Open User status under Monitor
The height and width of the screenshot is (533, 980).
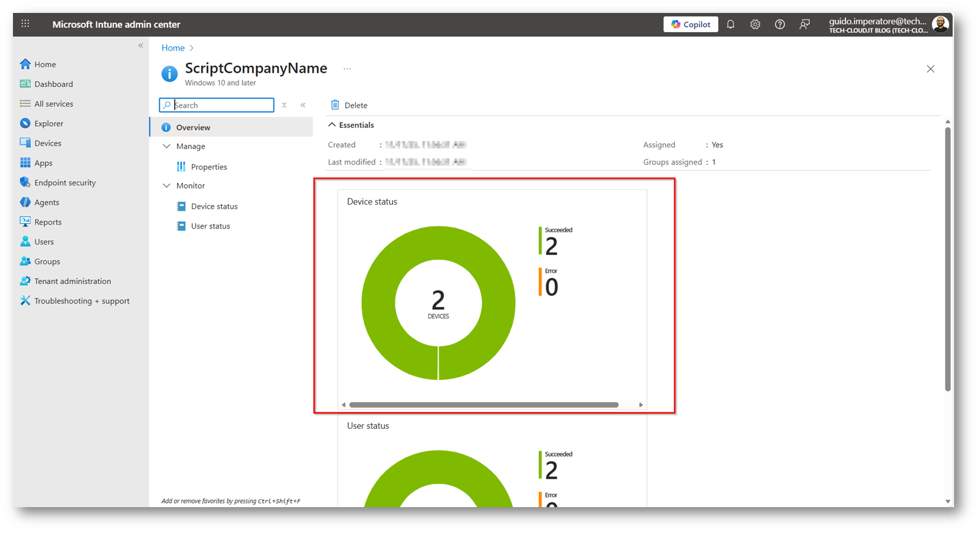210,226
